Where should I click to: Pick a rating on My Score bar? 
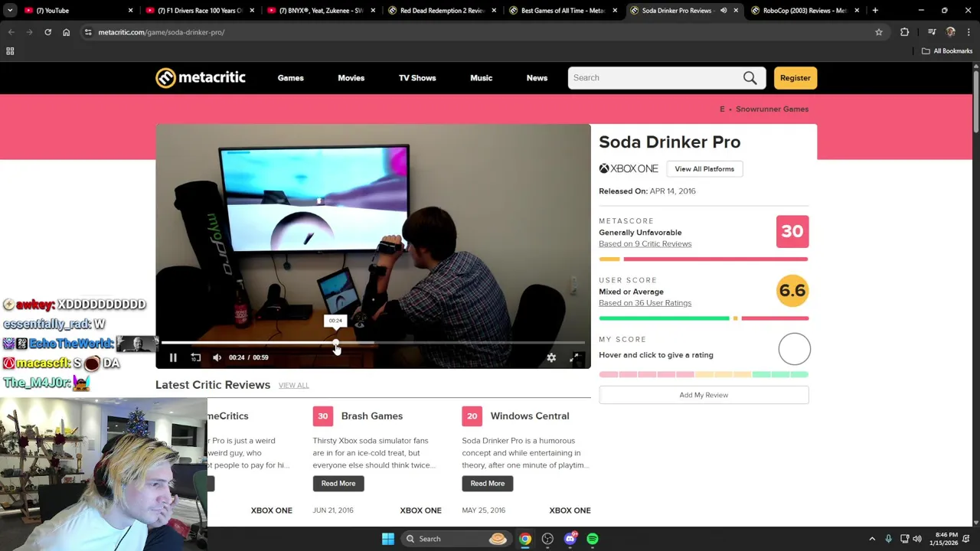point(704,374)
